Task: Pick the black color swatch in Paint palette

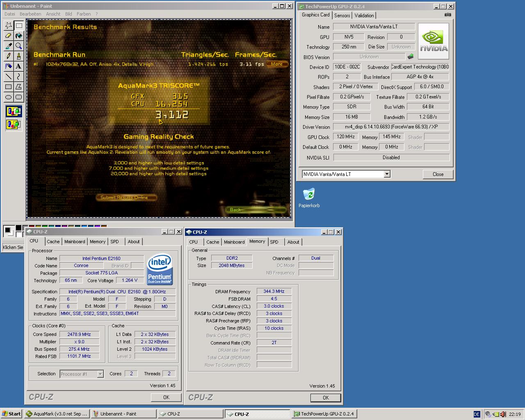Action: 18,228
